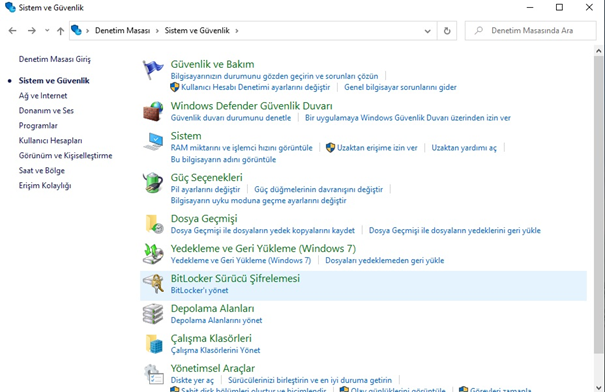This screenshot has width=605, height=392.
Task: Open Kullanıcı Hesapları category
Action: click(50, 141)
